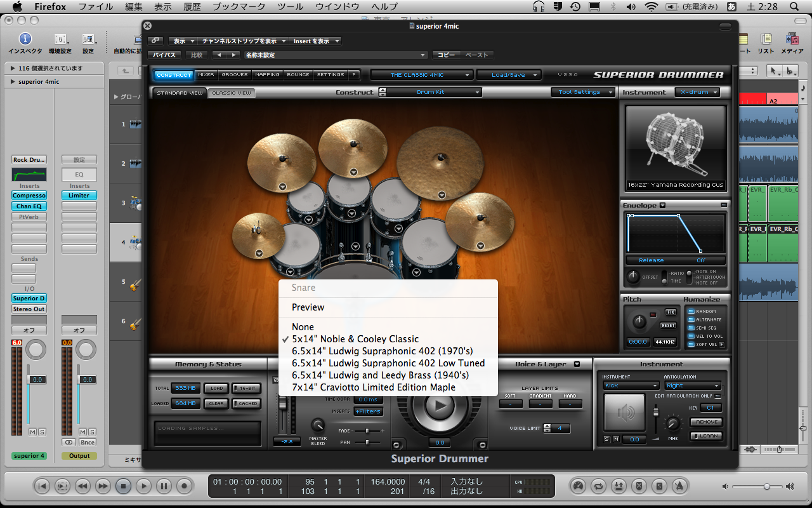Open the Drum Kit construct dropdown
812x508 pixels.
[x=434, y=92]
